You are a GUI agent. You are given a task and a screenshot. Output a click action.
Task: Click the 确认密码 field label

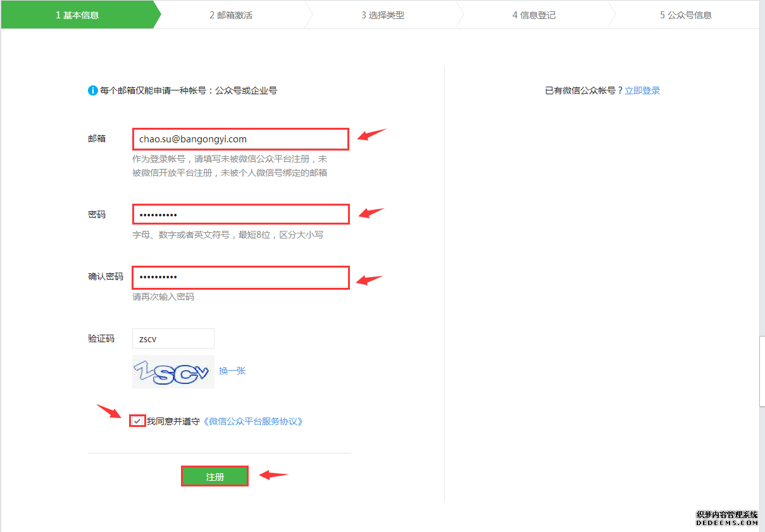(106, 276)
